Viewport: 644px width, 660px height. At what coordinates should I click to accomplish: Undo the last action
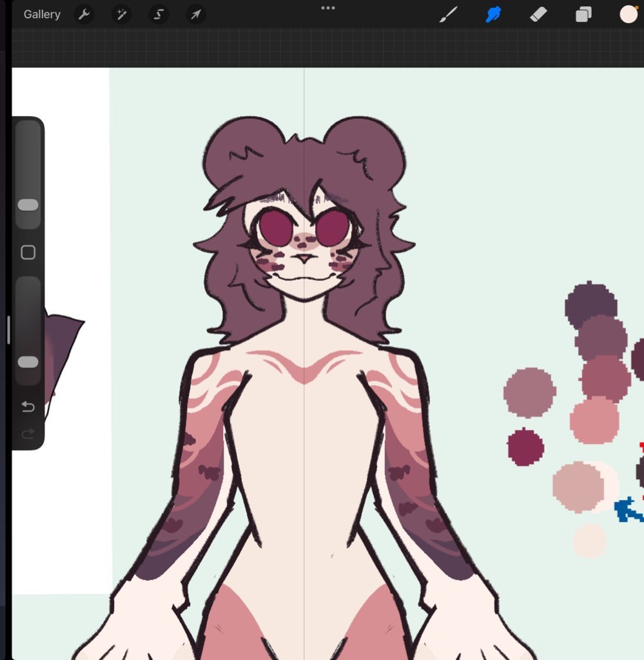point(28,406)
